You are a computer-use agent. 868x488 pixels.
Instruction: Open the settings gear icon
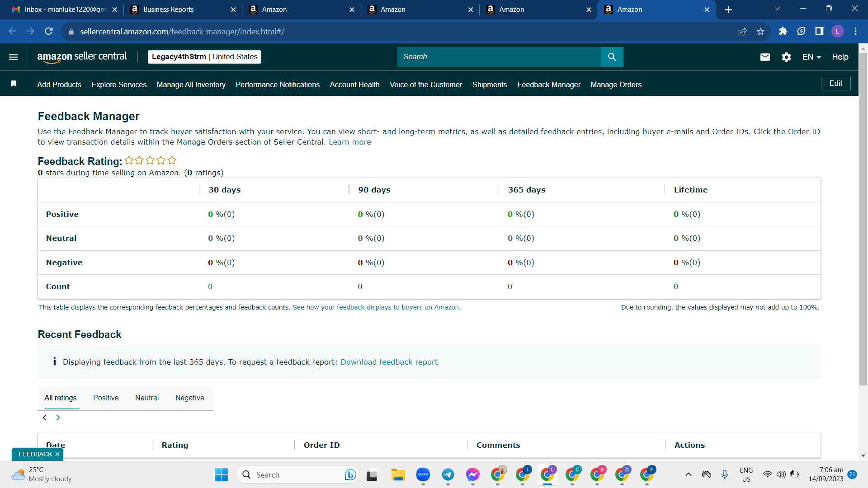click(786, 57)
